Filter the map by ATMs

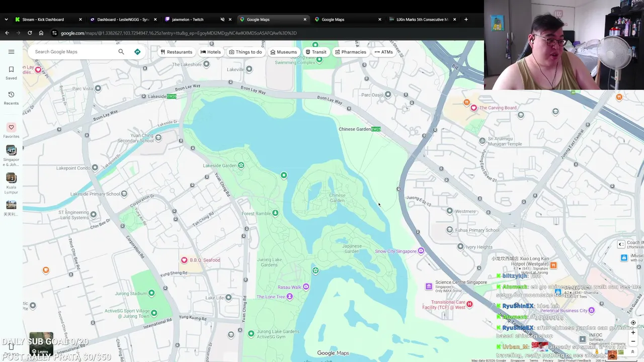click(x=384, y=52)
